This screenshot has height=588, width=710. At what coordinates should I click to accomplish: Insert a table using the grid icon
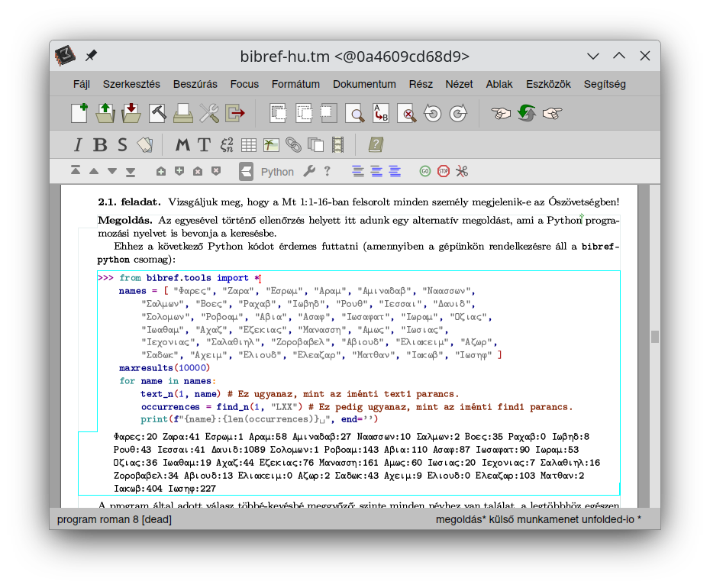(249, 145)
